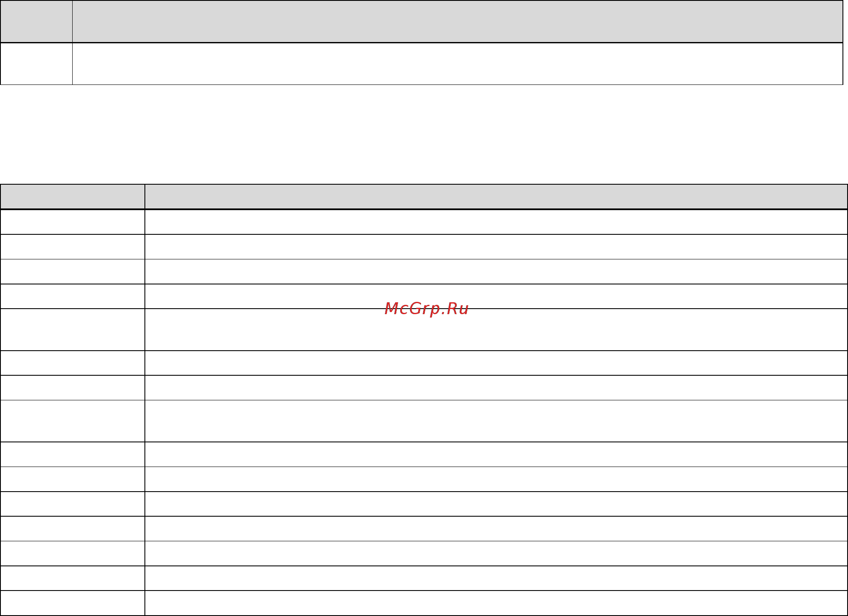Click the red McGrp.Ru watermark link
Viewport: 848px width, 616px height.
point(426,309)
